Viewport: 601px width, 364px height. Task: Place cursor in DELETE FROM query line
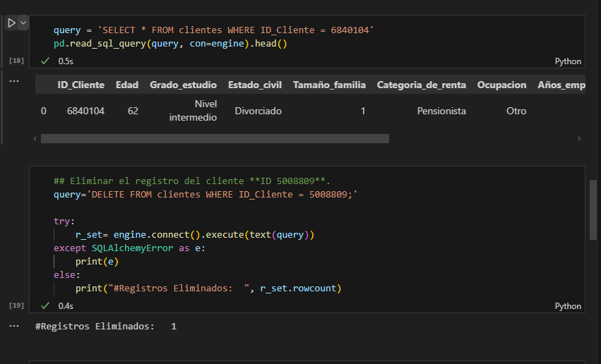pos(206,195)
